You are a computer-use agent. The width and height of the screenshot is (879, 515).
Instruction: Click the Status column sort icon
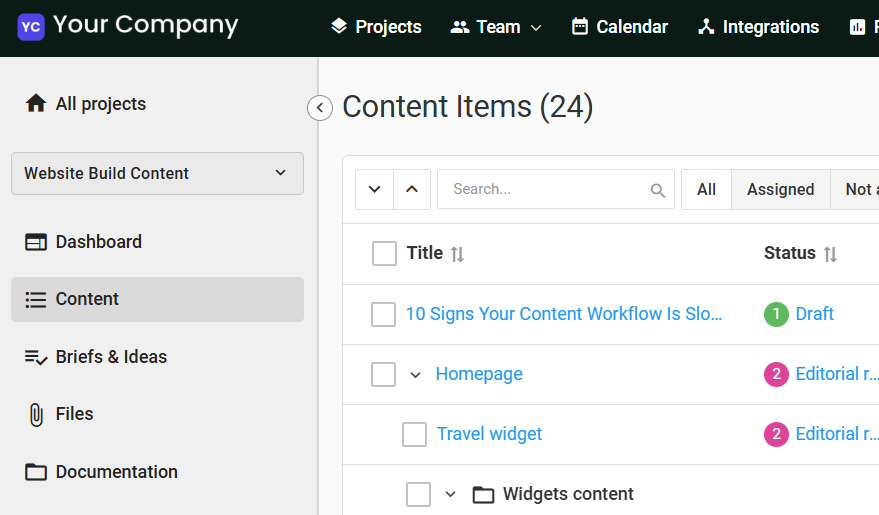(830, 254)
